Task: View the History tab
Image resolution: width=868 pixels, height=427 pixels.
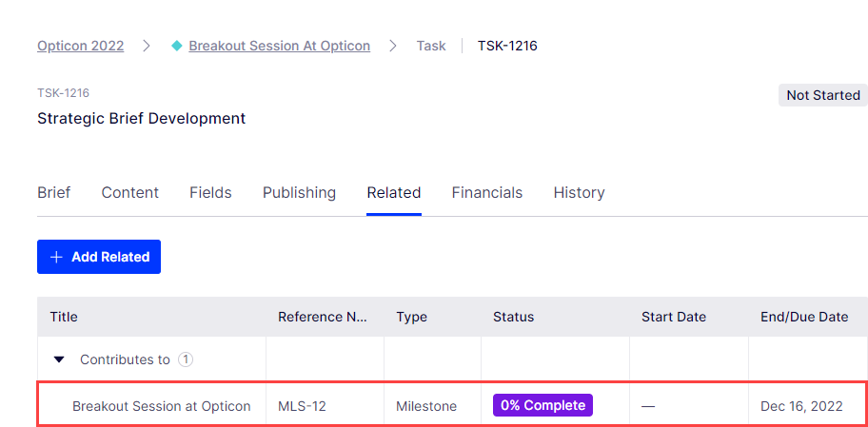Action: 579,192
